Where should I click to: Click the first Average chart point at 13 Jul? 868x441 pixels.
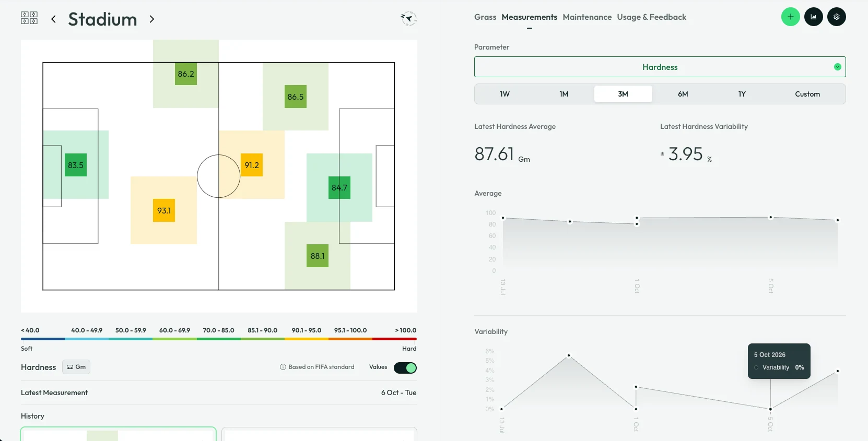click(x=503, y=218)
